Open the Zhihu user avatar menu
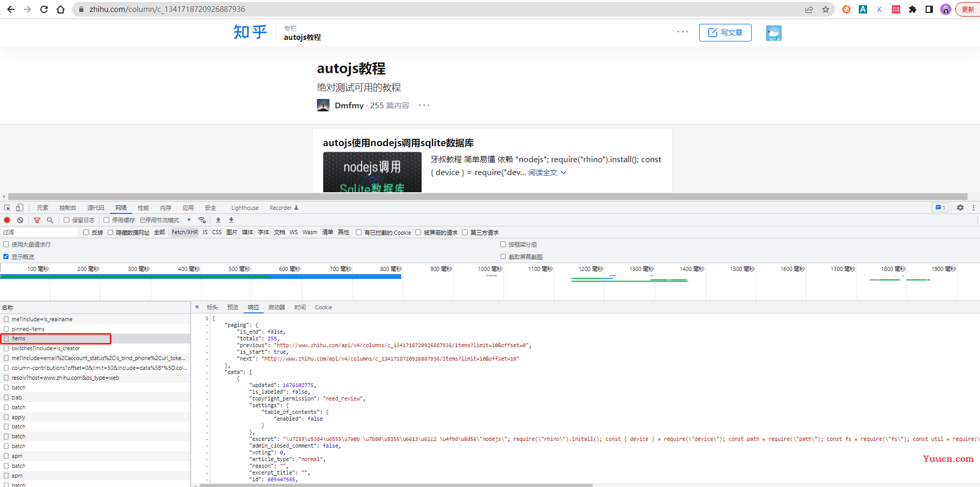This screenshot has width=980, height=487. pyautogui.click(x=774, y=33)
